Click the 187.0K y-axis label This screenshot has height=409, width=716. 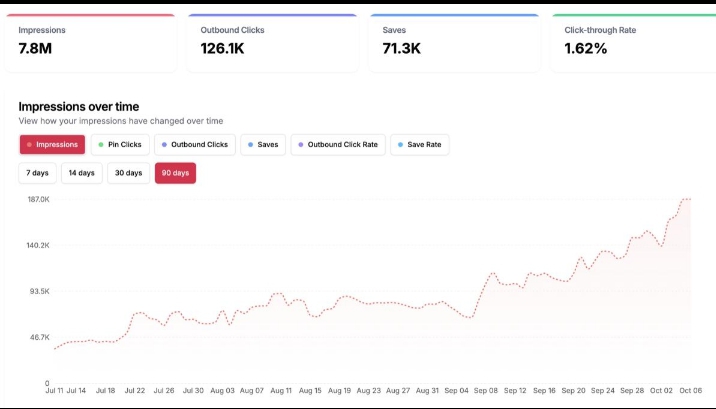click(x=38, y=199)
